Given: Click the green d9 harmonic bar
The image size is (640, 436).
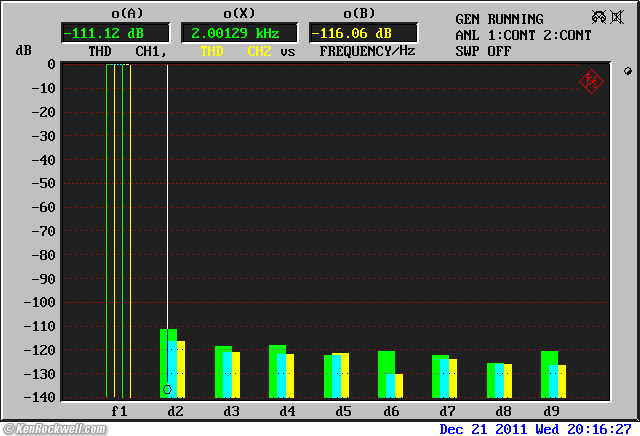Looking at the screenshot, I should (548, 373).
